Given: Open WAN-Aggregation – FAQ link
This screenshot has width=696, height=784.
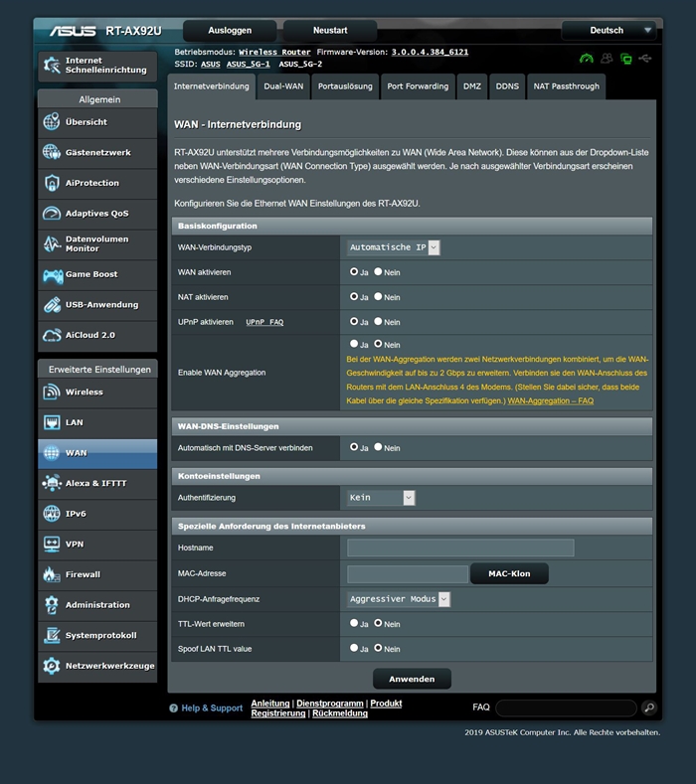Looking at the screenshot, I should pos(551,401).
